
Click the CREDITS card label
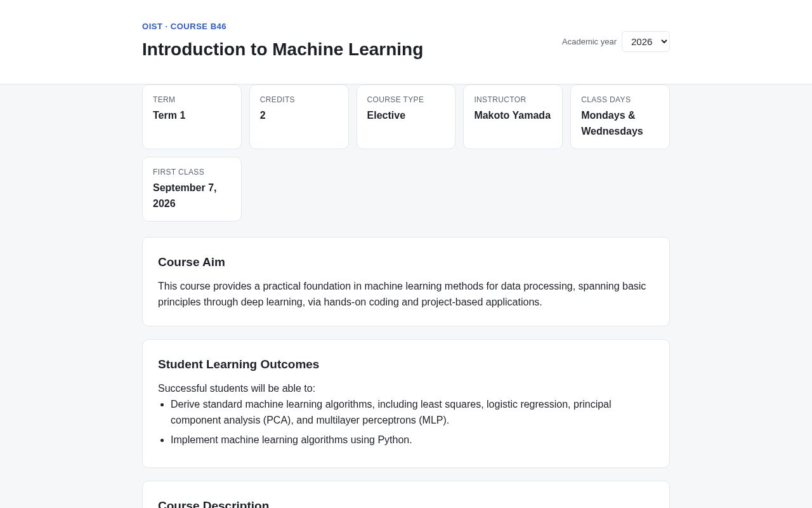[x=277, y=100]
